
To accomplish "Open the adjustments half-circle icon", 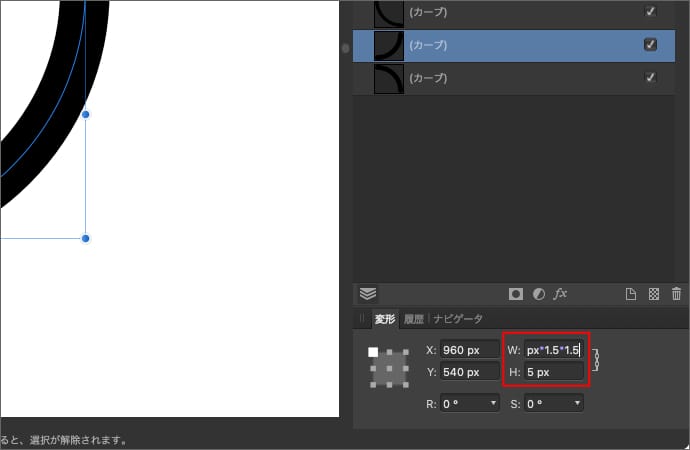I will pyautogui.click(x=539, y=294).
